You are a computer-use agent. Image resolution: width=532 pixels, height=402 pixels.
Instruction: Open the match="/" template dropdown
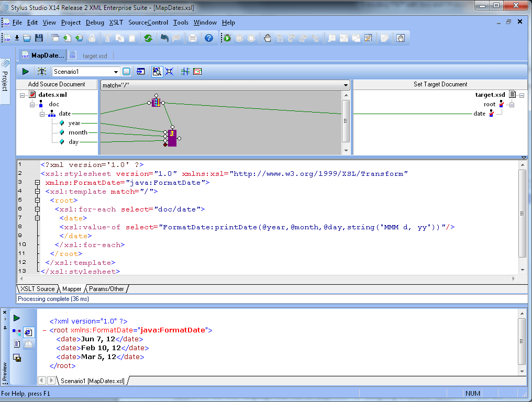345,84
